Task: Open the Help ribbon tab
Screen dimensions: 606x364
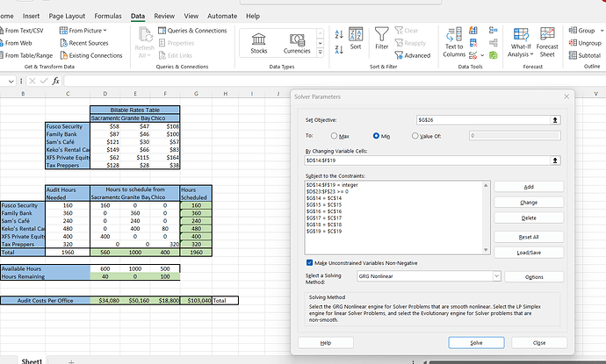Action: (253, 16)
